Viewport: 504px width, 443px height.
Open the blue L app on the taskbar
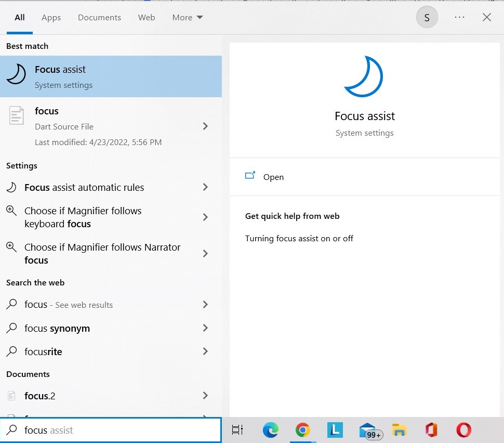[335, 430]
